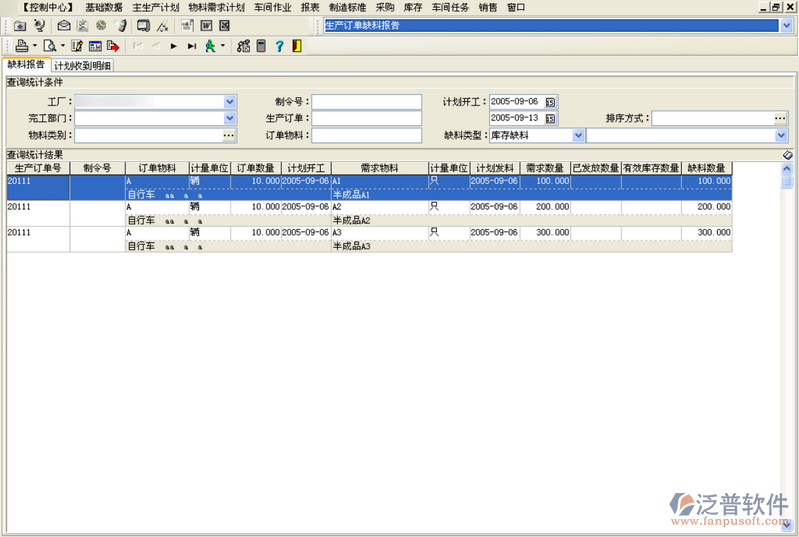
Task: Open the 采购 menu
Action: tap(385, 7)
